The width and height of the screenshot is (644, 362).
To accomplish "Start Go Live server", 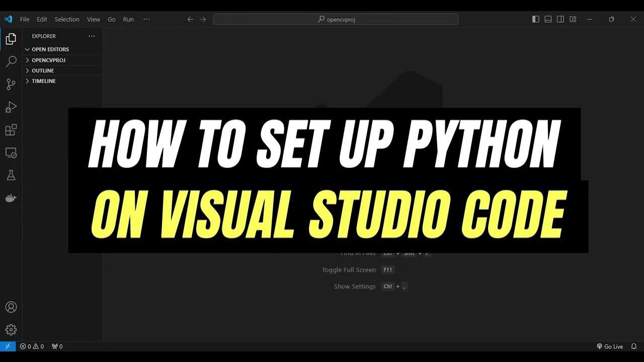I will (x=610, y=346).
